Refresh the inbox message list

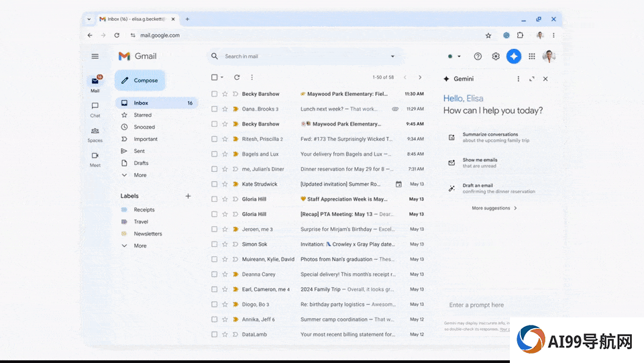coord(237,77)
